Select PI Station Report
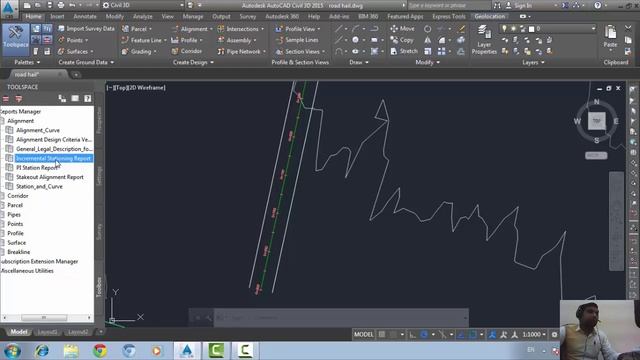Image resolution: width=640 pixels, height=360 pixels. coord(37,168)
